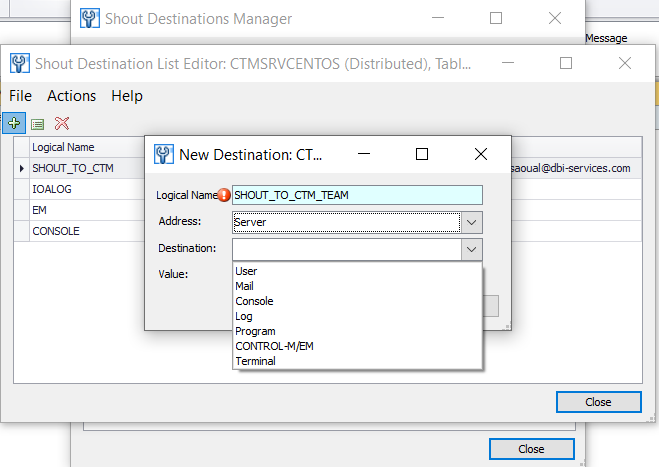Click the Shout Destination List Editor title icon

[x=20, y=63]
